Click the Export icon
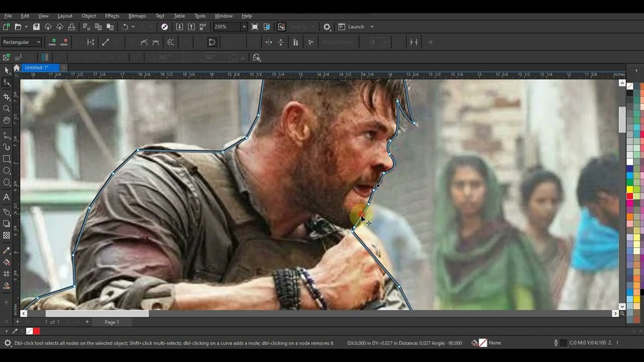This screenshot has height=362, width=644. (x=191, y=27)
